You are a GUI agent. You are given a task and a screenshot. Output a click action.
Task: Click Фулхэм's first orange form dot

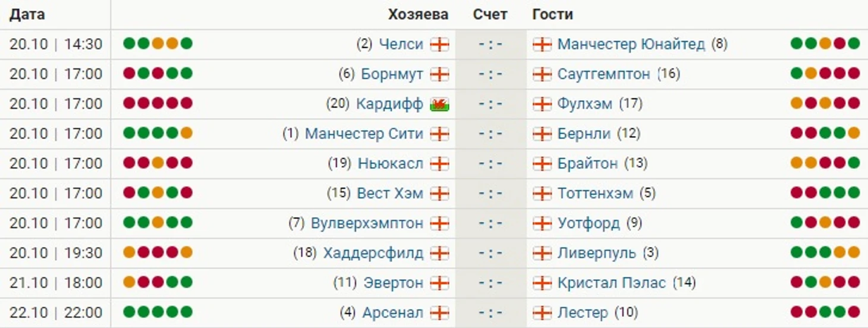797,103
